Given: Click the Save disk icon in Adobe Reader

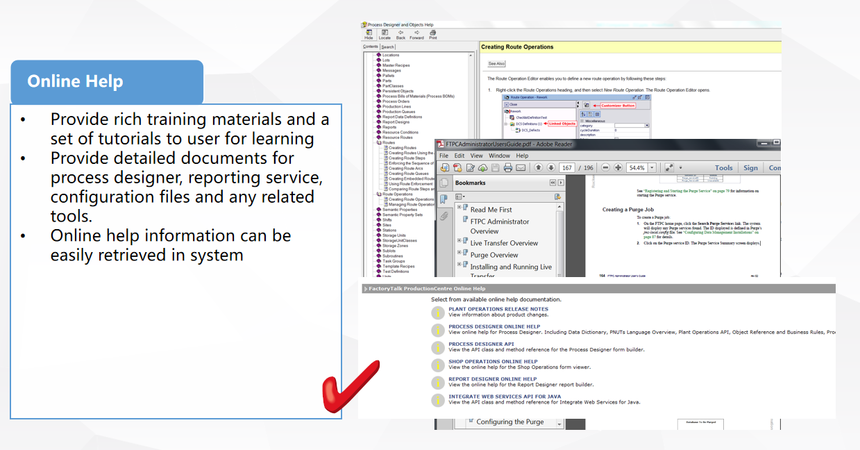Looking at the screenshot, I should tap(495, 167).
